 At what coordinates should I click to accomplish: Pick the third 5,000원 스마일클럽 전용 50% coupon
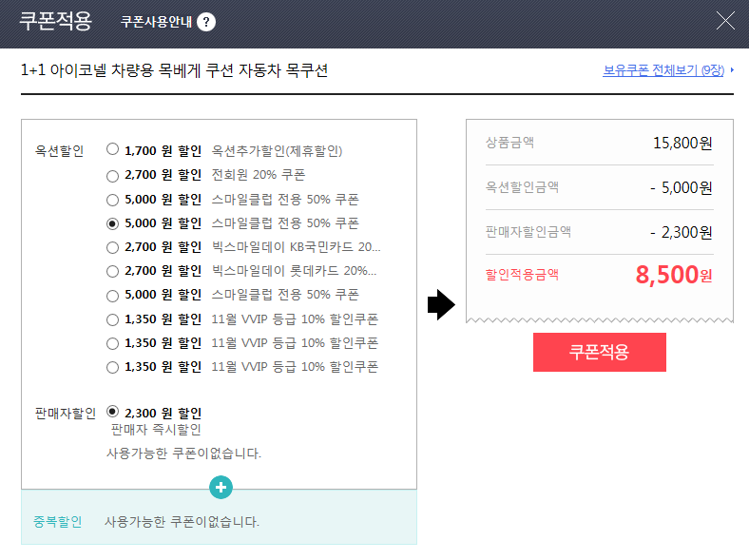coord(113,295)
